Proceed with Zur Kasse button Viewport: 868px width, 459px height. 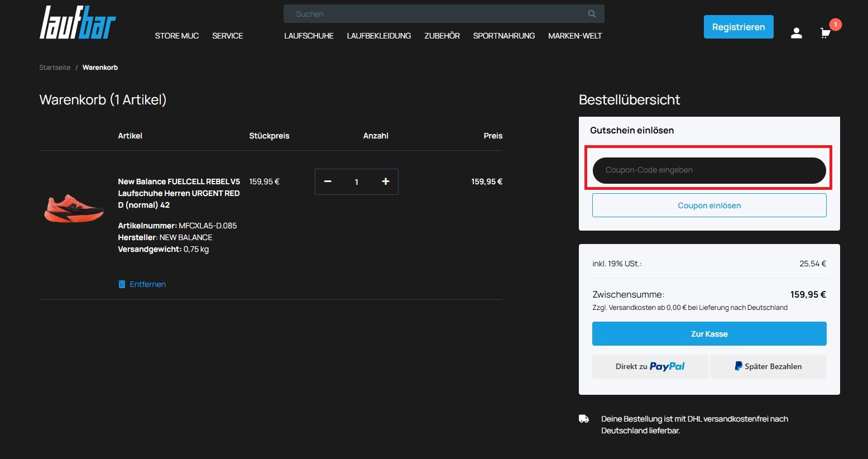click(709, 334)
